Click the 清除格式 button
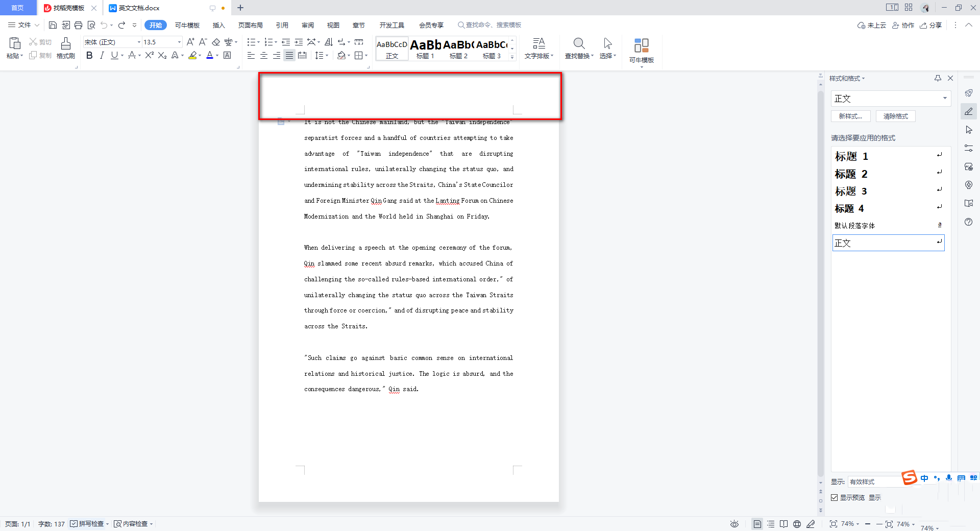Image resolution: width=980 pixels, height=531 pixels. 895,116
